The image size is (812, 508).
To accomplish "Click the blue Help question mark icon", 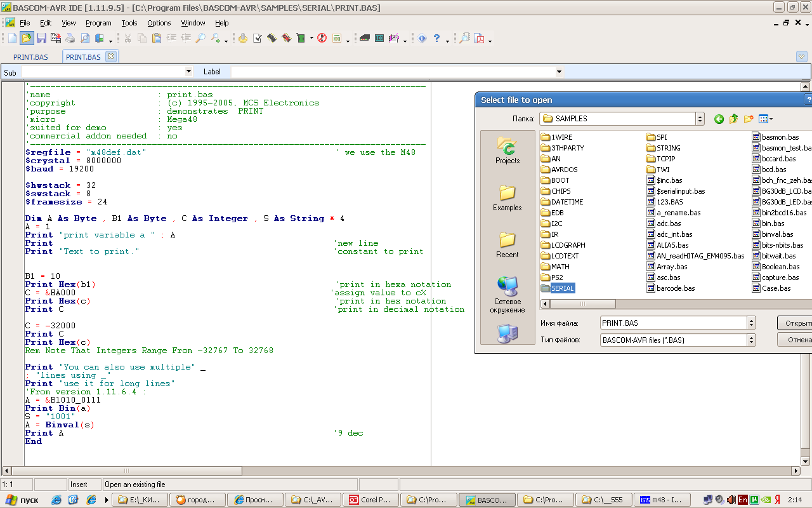I will pyautogui.click(x=436, y=38).
